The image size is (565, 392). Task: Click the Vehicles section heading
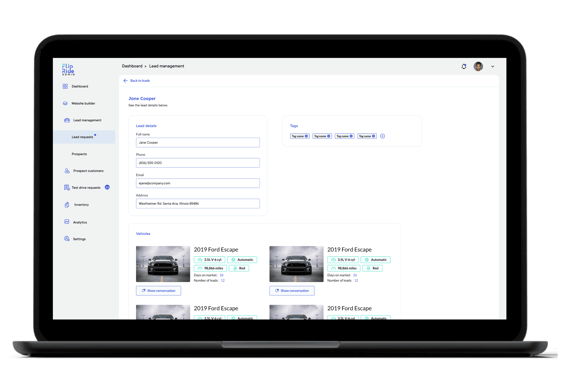pos(143,234)
